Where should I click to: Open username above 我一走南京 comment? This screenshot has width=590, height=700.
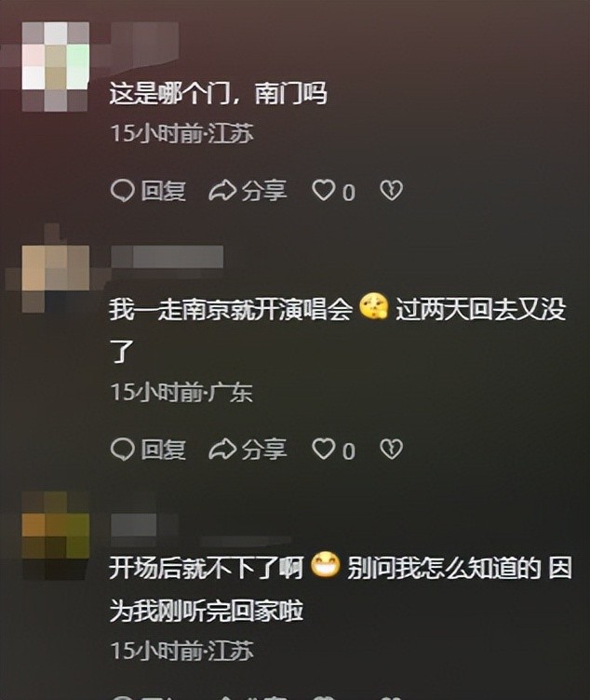[167, 257]
